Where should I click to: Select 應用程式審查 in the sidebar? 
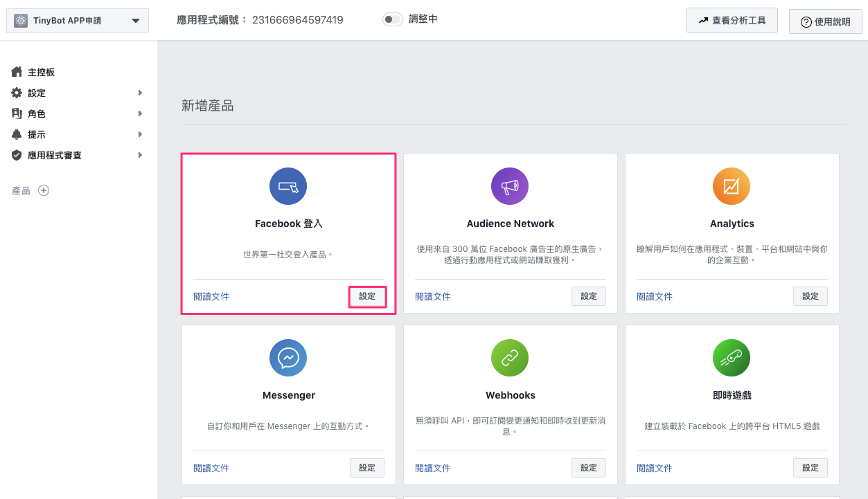coord(55,155)
